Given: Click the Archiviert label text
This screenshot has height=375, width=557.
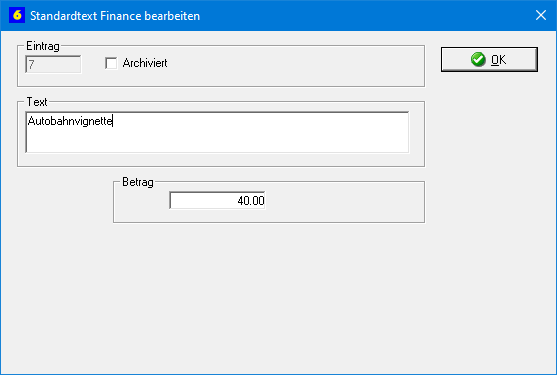Looking at the screenshot, I should tap(145, 63).
